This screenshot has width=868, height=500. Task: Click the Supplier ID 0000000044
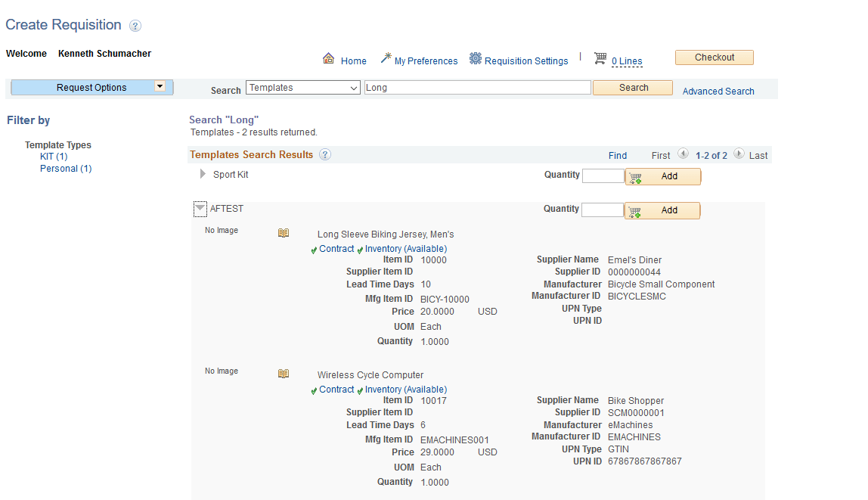pos(634,272)
